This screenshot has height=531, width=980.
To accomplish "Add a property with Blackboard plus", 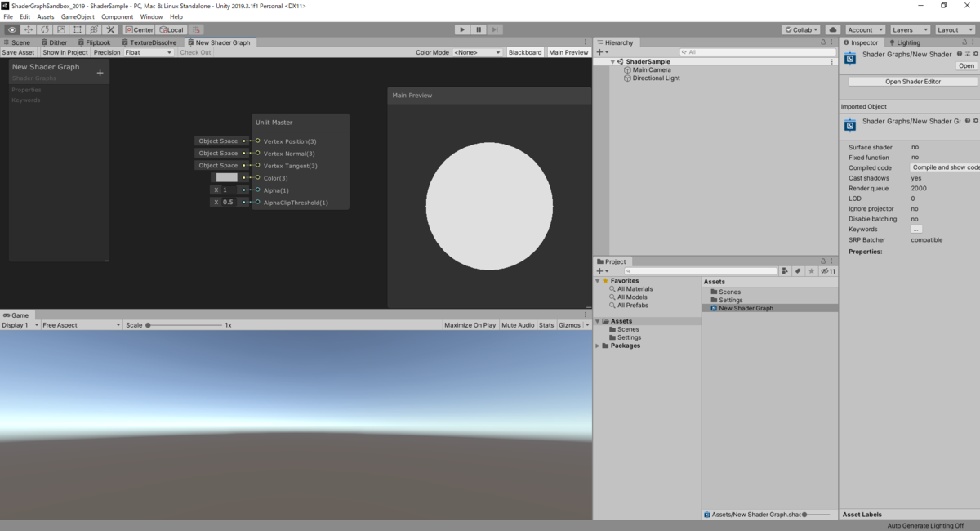I will [100, 73].
